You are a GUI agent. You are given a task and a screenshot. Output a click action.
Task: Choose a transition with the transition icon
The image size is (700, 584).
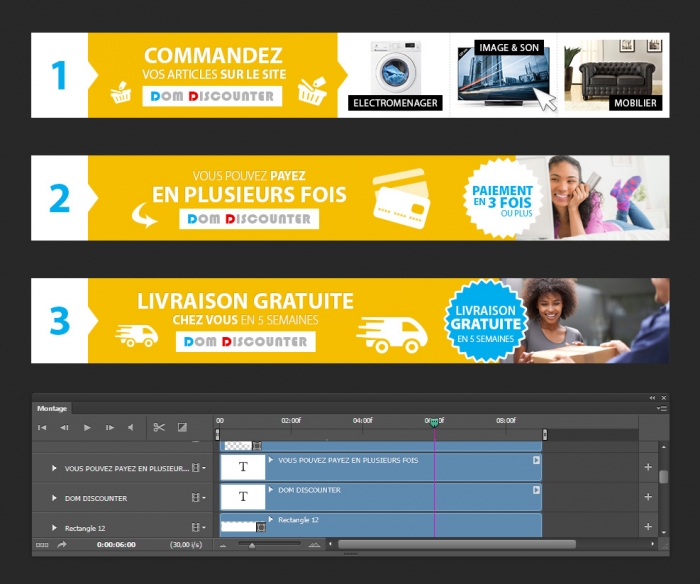pyautogui.click(x=182, y=427)
